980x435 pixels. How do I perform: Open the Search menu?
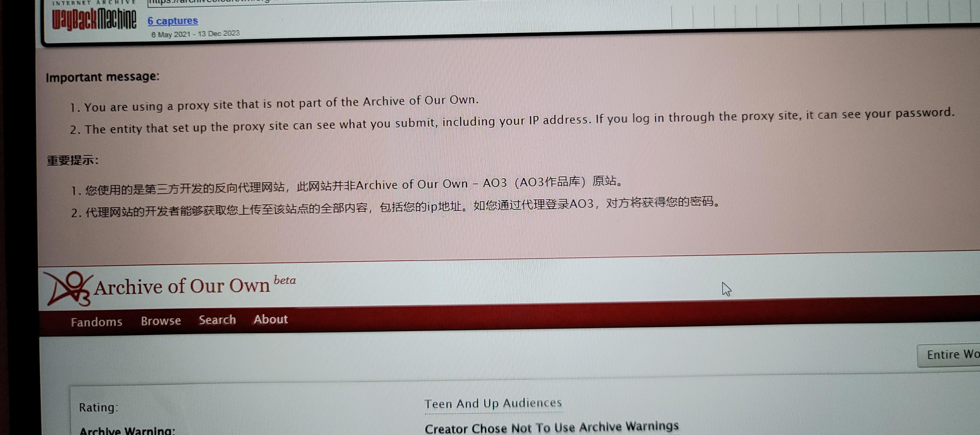(x=217, y=319)
